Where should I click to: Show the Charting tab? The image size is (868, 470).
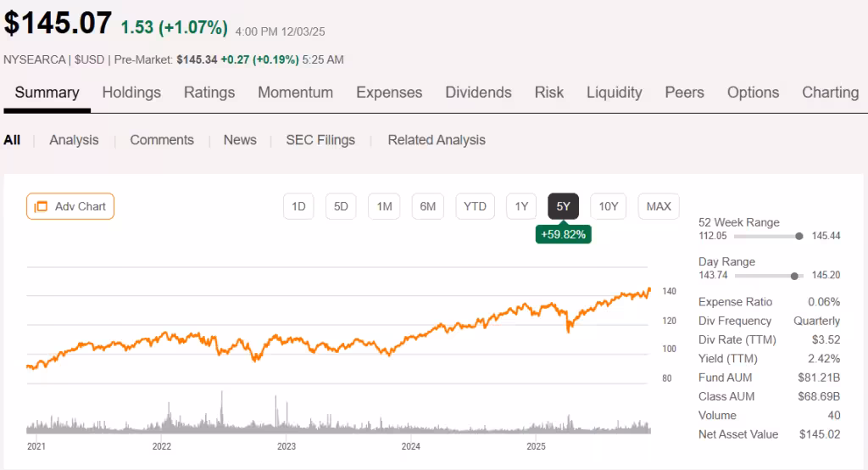830,92
